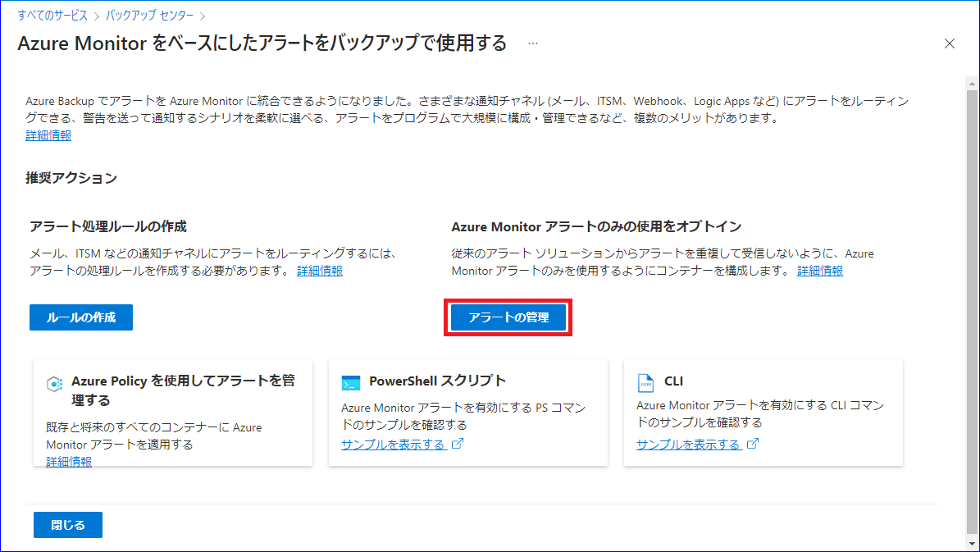The width and height of the screenshot is (980, 552).
Task: Click the PowerShell スクリプト terminal icon
Action: pyautogui.click(x=351, y=382)
